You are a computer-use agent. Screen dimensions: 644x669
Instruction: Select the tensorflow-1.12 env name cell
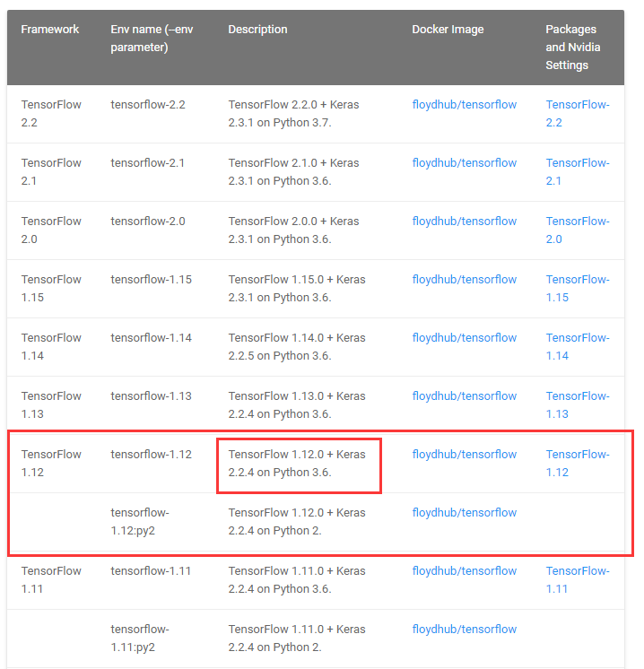(x=151, y=455)
